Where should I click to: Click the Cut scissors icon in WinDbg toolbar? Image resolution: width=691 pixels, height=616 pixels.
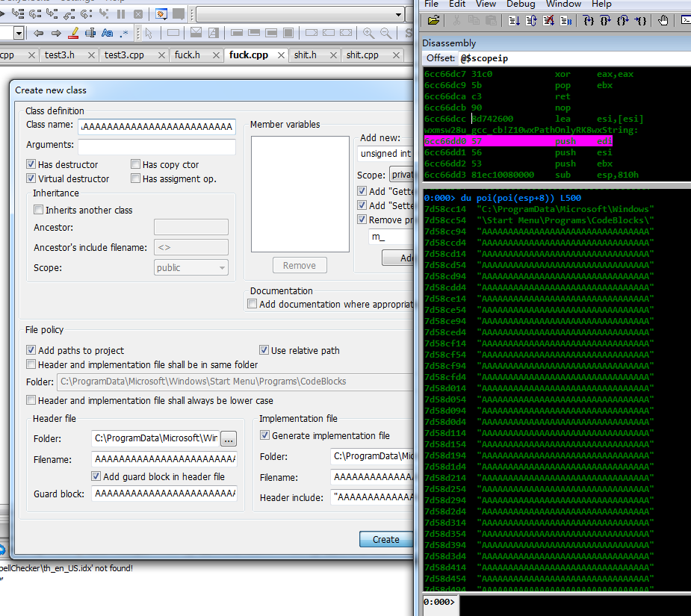(x=456, y=20)
